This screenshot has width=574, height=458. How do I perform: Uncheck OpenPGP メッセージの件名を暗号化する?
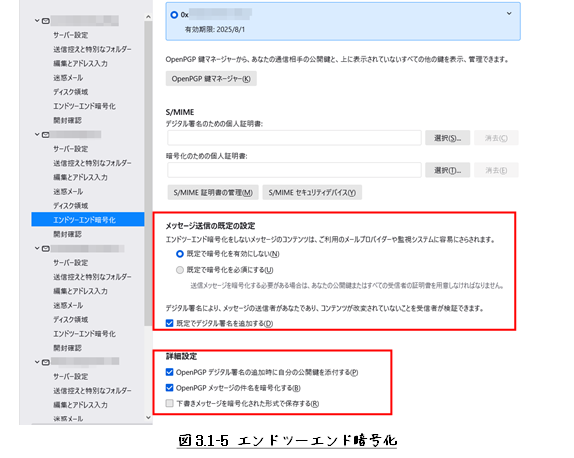pos(169,388)
